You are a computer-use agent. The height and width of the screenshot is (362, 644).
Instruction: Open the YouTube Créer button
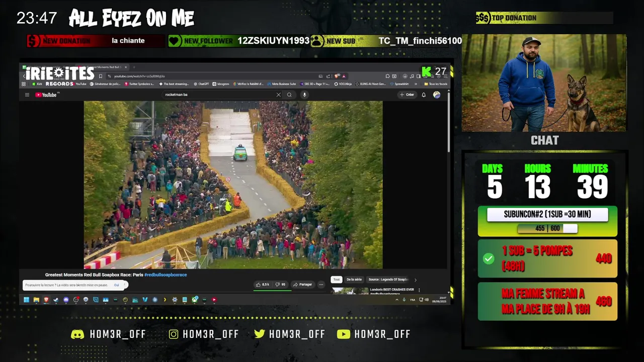tap(407, 95)
